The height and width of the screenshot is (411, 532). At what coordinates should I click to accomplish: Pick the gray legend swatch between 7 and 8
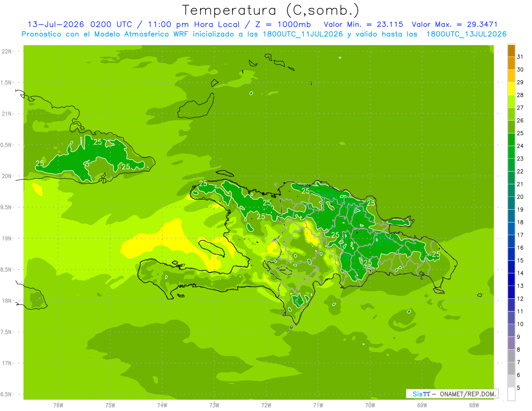pos(511,356)
